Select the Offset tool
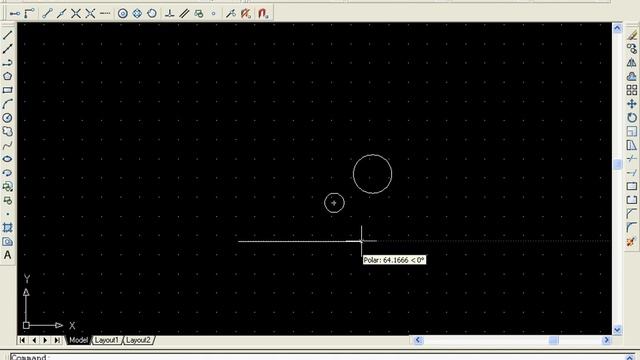This screenshot has width=640, height=360. pyautogui.click(x=632, y=76)
